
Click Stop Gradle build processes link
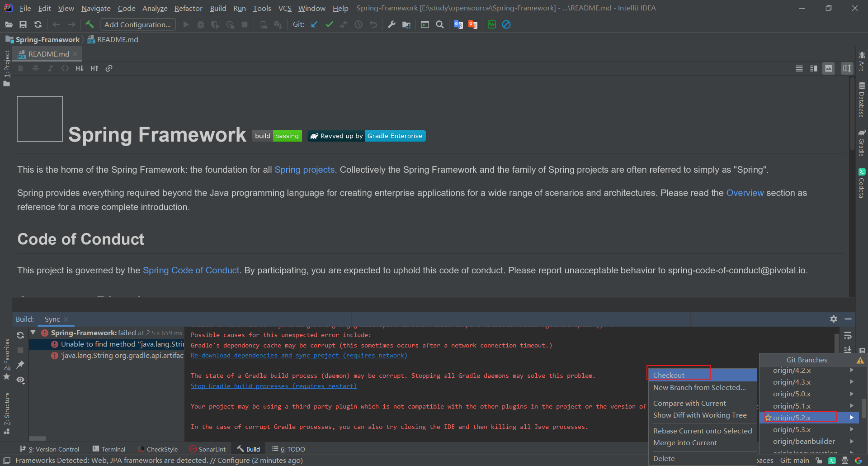click(274, 386)
